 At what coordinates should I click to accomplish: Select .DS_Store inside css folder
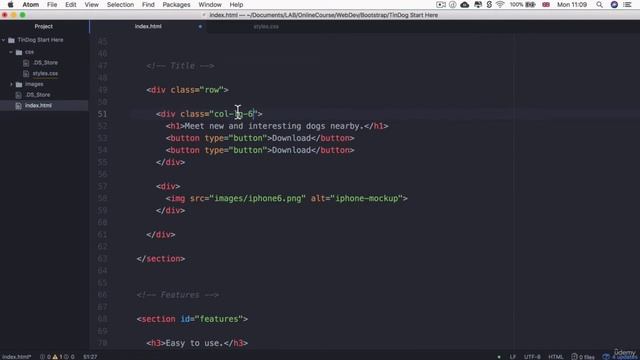click(45, 62)
